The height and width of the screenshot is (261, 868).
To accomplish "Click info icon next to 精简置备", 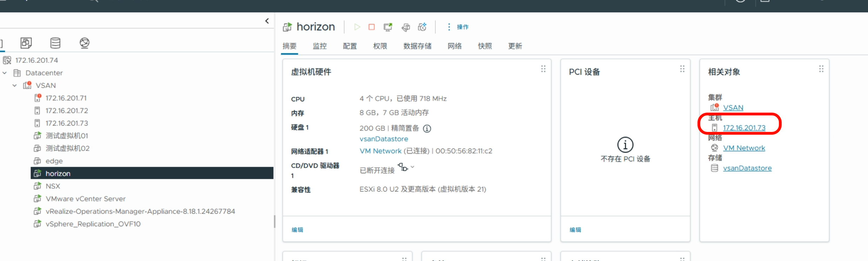I will tap(427, 129).
